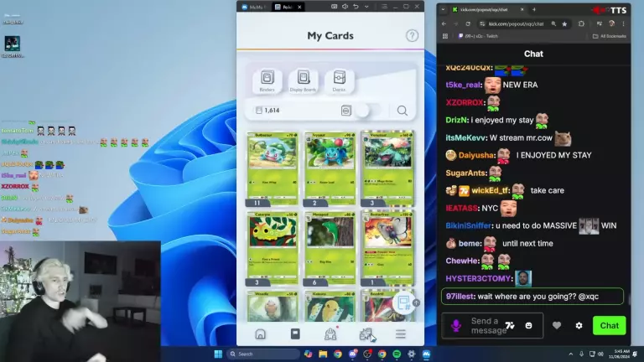Select the Venusaur card with count 3
The image size is (644, 362).
coord(387,168)
